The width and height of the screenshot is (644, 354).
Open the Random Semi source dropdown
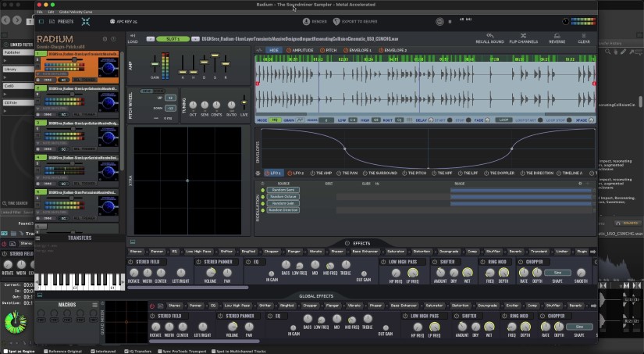pyautogui.click(x=283, y=191)
